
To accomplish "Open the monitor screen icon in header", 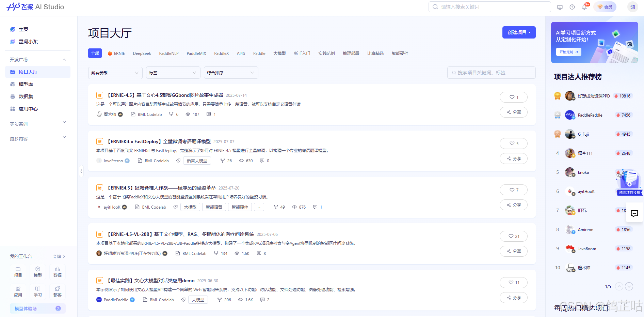I will [560, 7].
